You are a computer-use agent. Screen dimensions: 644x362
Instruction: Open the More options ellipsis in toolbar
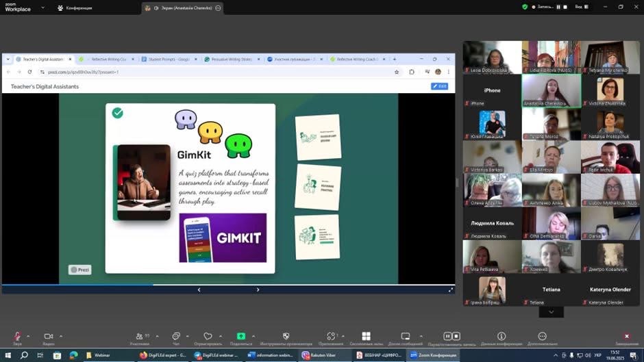[x=542, y=336]
